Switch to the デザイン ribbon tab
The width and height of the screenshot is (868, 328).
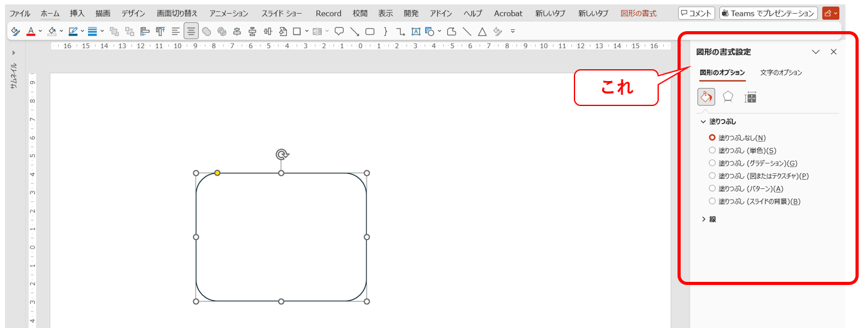click(x=133, y=13)
